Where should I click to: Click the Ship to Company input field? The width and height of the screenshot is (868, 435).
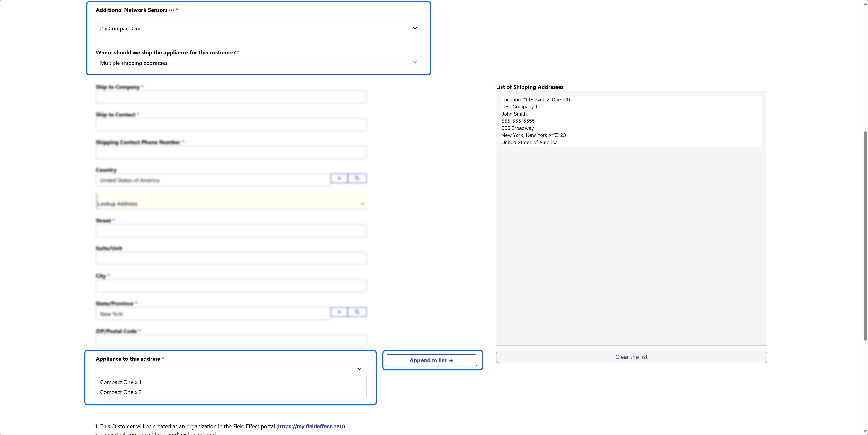pyautogui.click(x=231, y=97)
